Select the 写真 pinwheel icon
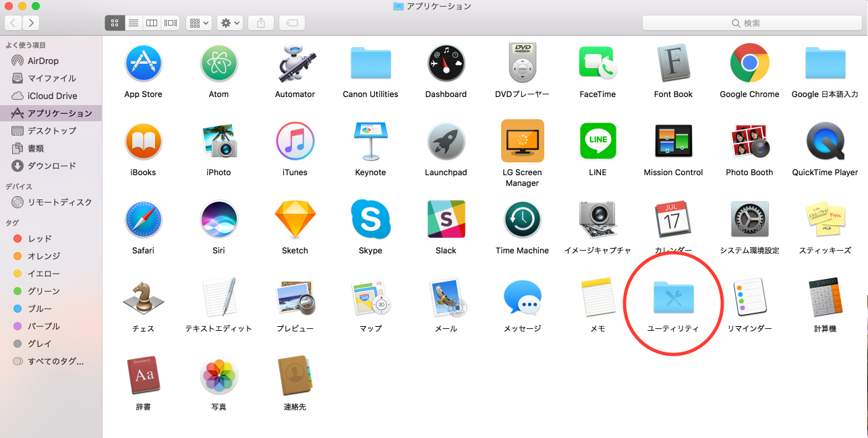Image resolution: width=868 pixels, height=438 pixels. tap(219, 377)
